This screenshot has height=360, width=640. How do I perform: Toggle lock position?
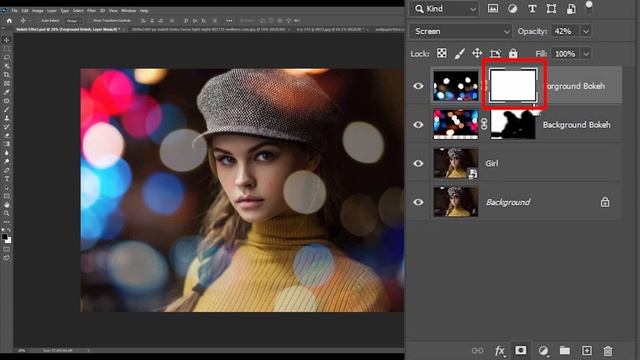coord(477,53)
